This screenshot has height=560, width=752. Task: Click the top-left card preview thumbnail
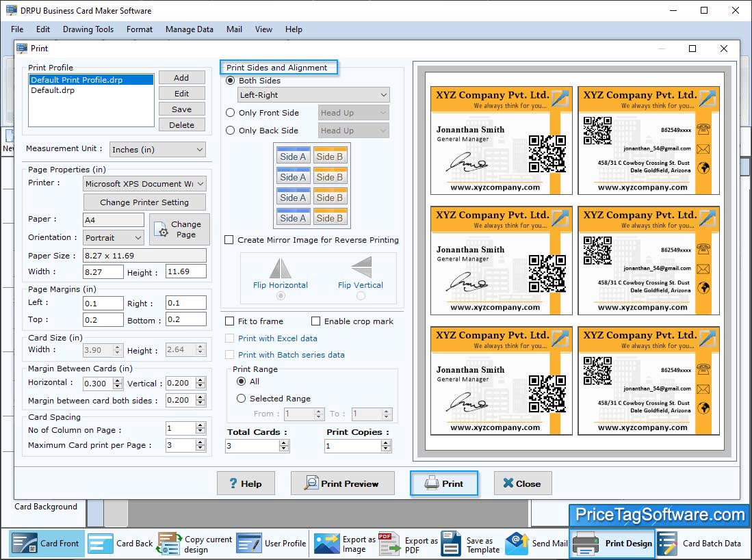[x=501, y=140]
